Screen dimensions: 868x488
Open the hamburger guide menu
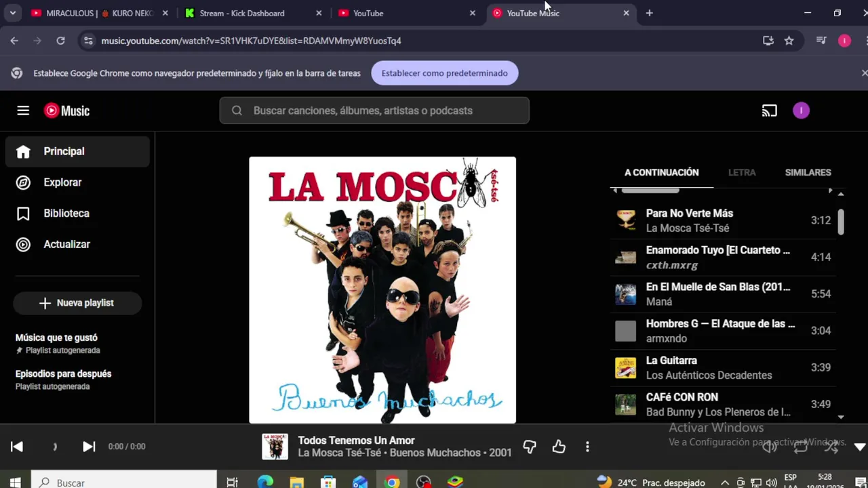coord(23,110)
